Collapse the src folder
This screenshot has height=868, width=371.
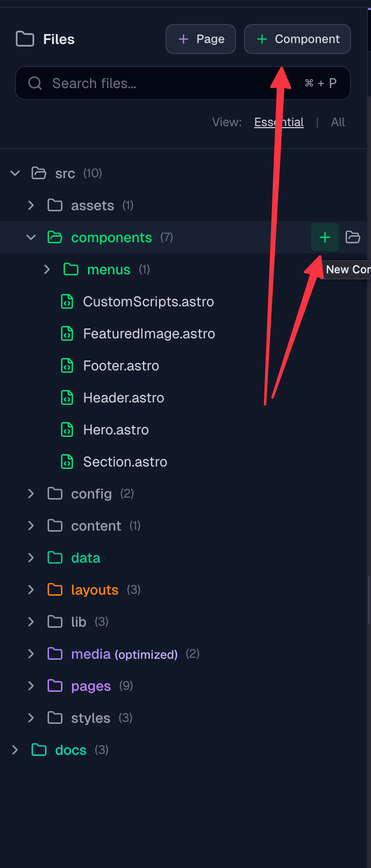click(14, 173)
